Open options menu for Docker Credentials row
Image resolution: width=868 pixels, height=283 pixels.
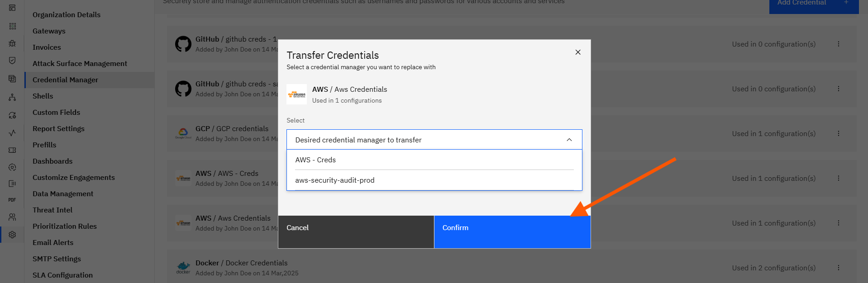click(839, 268)
